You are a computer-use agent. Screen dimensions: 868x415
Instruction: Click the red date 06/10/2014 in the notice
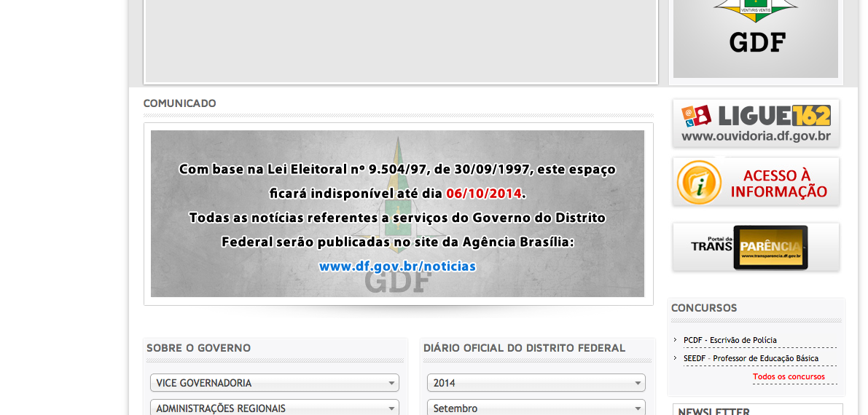click(484, 194)
